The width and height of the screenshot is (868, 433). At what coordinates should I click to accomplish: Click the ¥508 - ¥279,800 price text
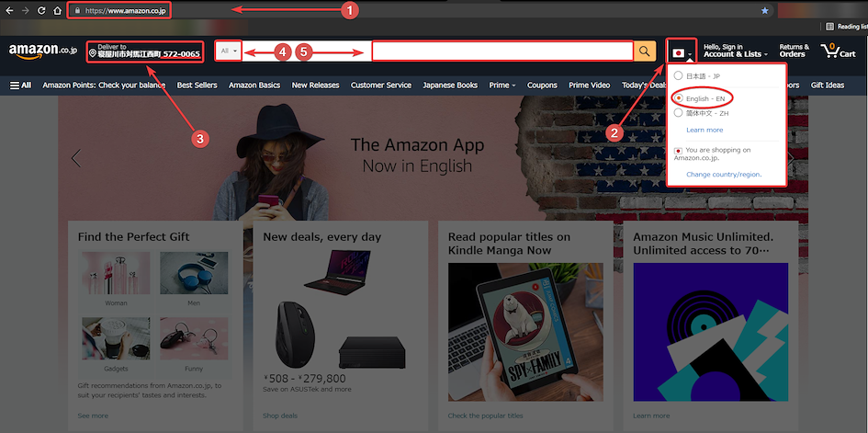pyautogui.click(x=304, y=380)
